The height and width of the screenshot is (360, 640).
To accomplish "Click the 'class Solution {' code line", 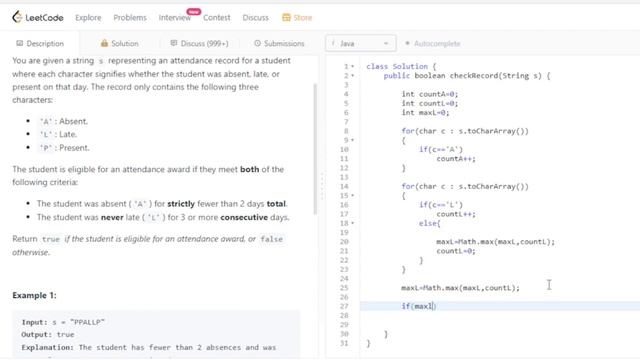I will (x=401, y=67).
